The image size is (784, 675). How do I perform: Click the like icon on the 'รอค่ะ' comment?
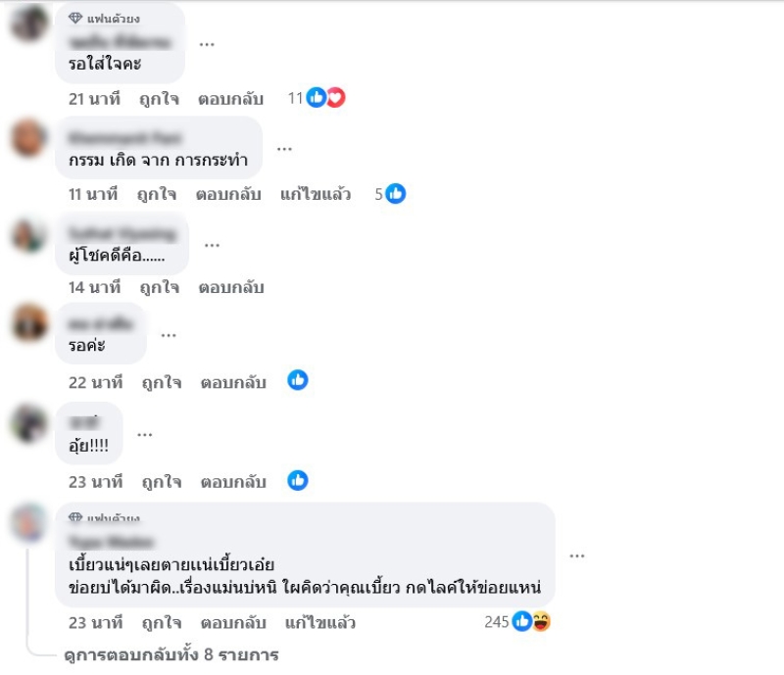(298, 380)
